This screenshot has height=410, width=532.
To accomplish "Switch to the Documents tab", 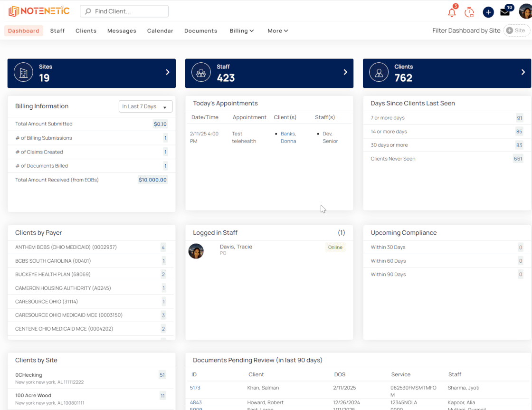I will pos(200,31).
